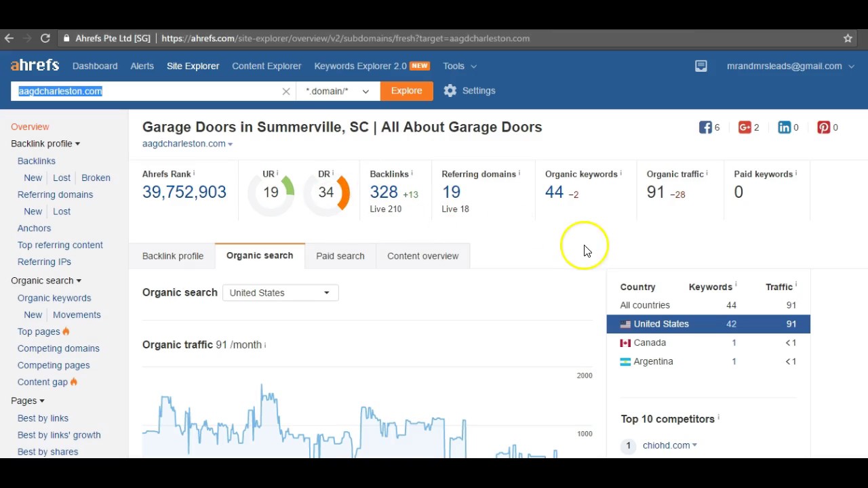This screenshot has width=868, height=488.
Task: Open Competing domains in sidebar
Action: [x=58, y=348]
